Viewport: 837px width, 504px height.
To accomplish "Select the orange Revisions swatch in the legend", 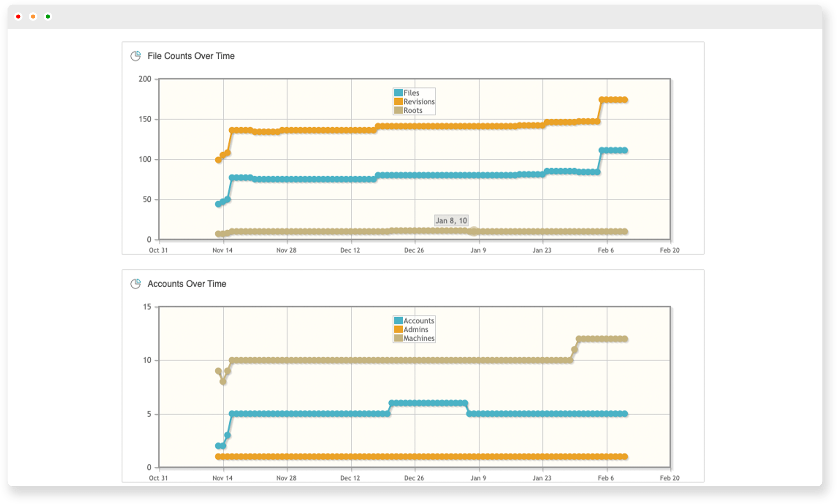I will click(x=398, y=101).
